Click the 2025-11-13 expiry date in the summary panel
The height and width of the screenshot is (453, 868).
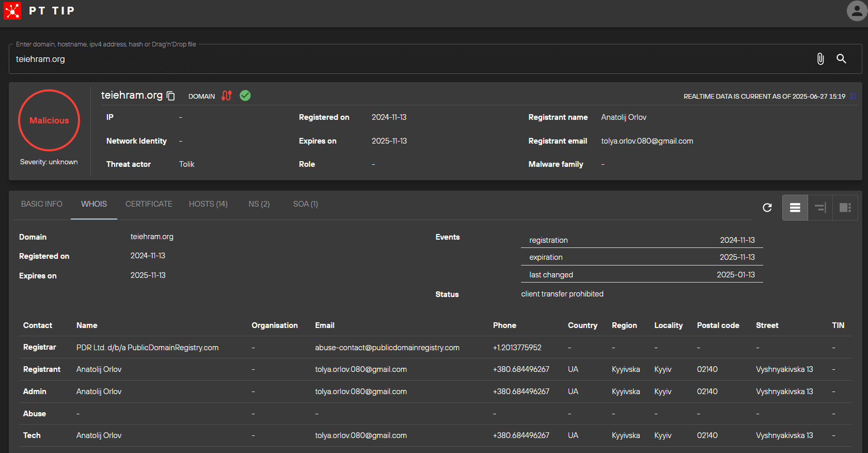click(389, 141)
